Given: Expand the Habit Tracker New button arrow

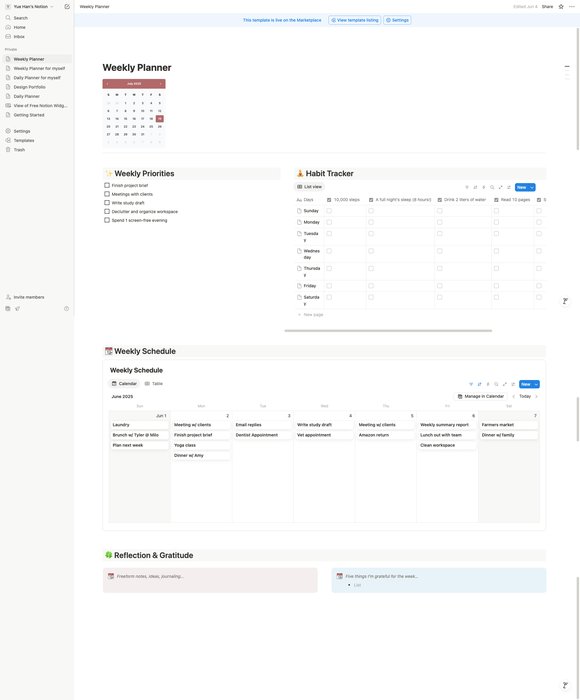Looking at the screenshot, I should pos(532,188).
